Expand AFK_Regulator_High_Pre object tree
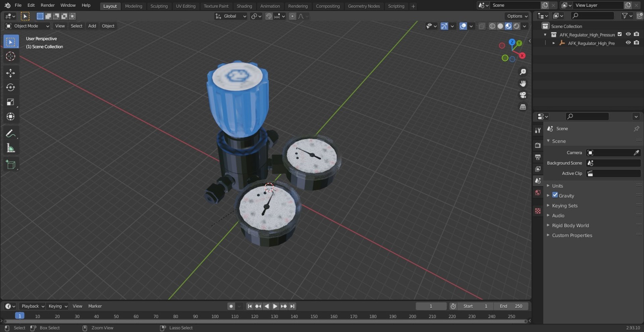644x332 pixels. tap(553, 43)
